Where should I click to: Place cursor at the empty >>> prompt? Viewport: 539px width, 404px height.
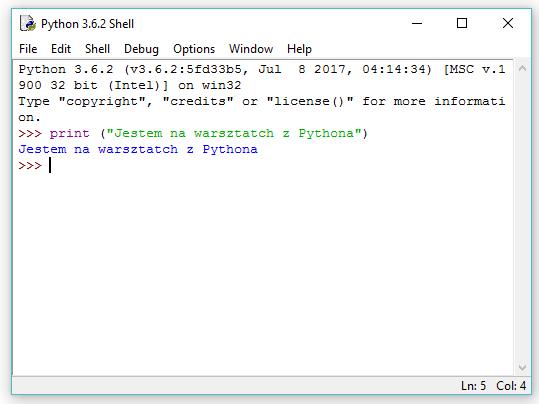click(x=51, y=165)
